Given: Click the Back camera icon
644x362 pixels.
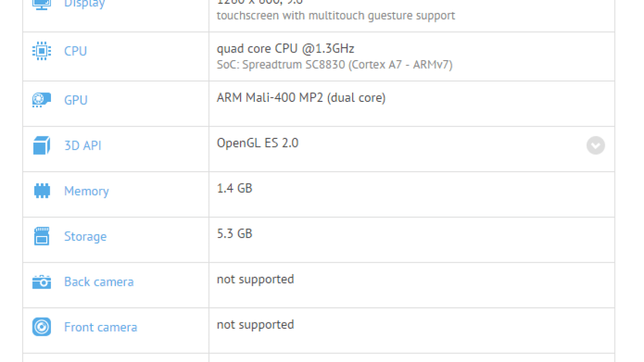Looking at the screenshot, I should coord(41,282).
